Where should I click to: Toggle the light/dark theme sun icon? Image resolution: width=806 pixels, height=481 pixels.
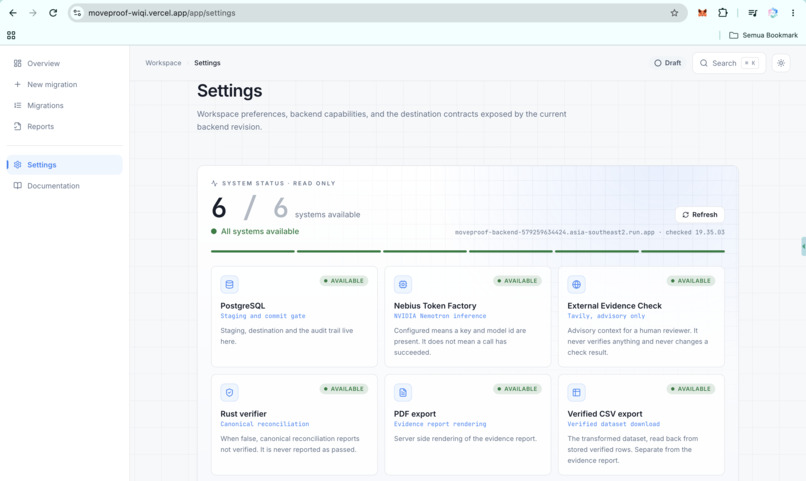(781, 63)
